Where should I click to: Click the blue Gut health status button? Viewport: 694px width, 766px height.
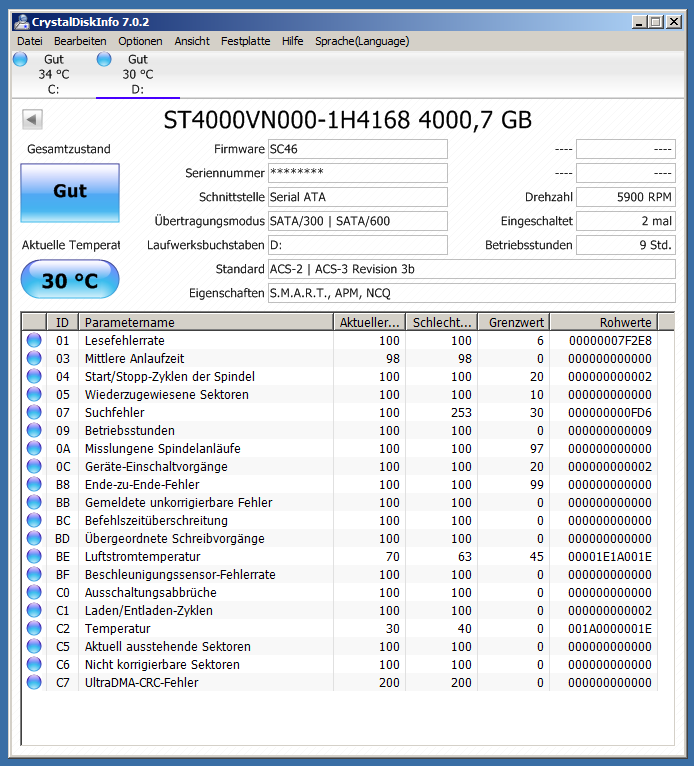70,193
